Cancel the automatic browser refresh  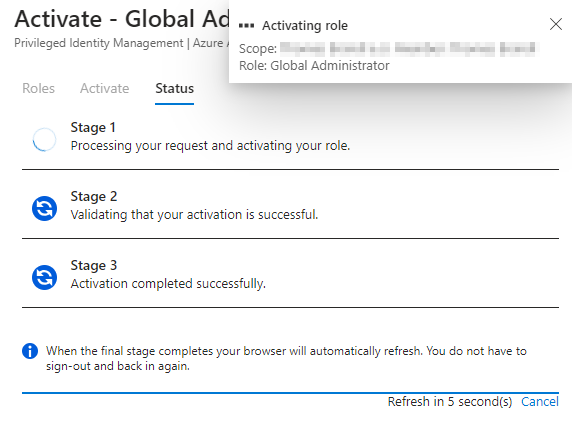540,401
